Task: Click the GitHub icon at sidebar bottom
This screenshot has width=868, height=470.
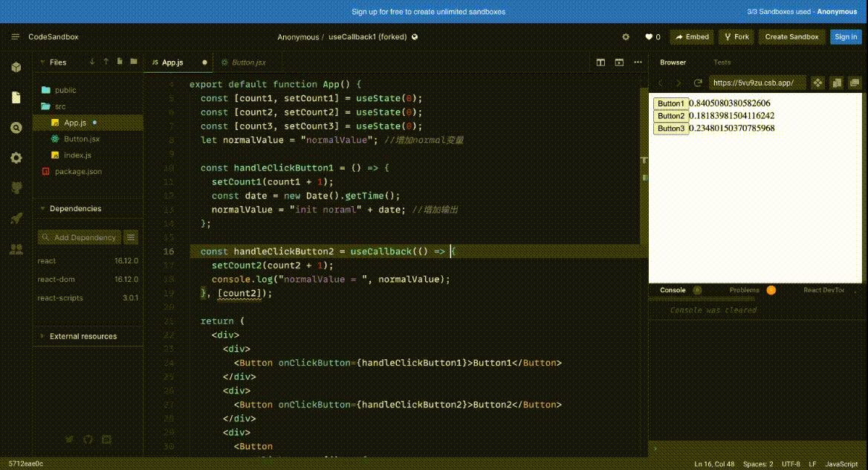Action: (88, 440)
